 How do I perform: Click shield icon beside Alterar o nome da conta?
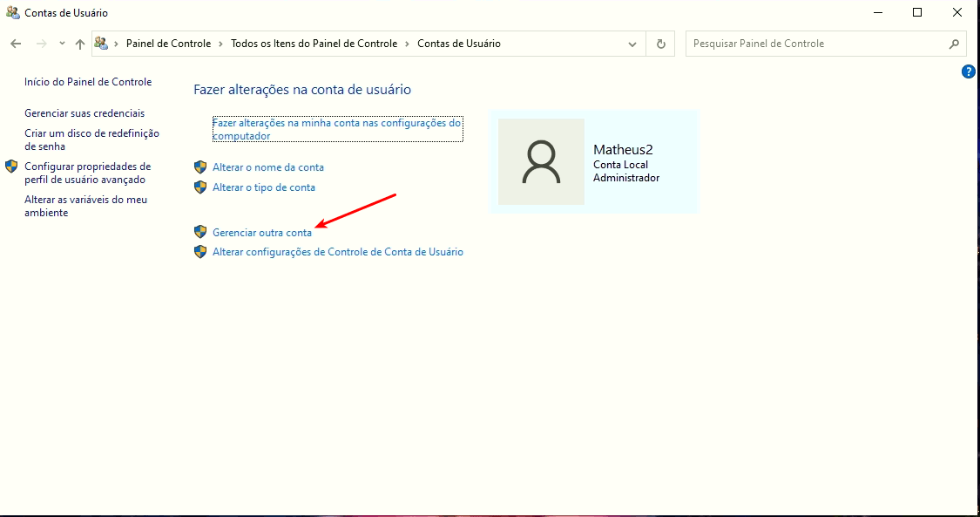(x=200, y=167)
